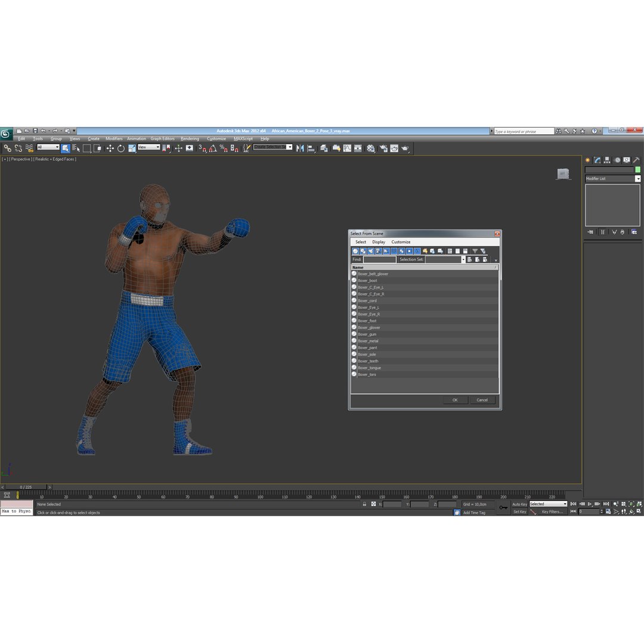Toggle 3D Snaps on main toolbar
The image size is (644, 644).
(x=203, y=148)
